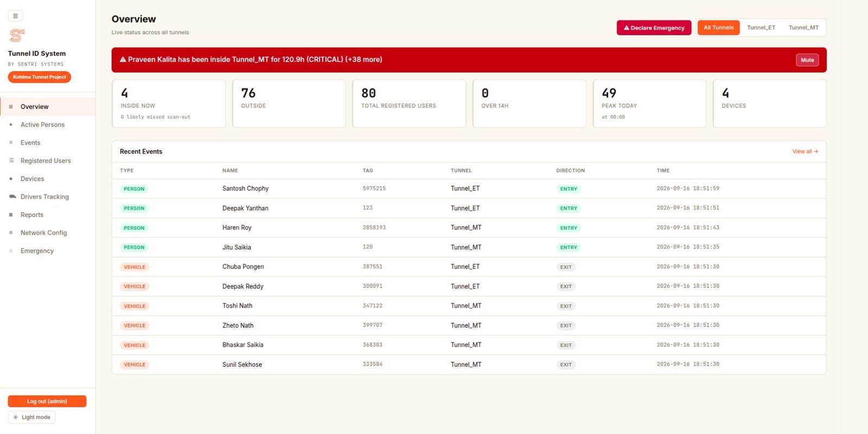Click the Events sidebar icon
Screen dimensions: 868x434
pyautogui.click(x=11, y=143)
